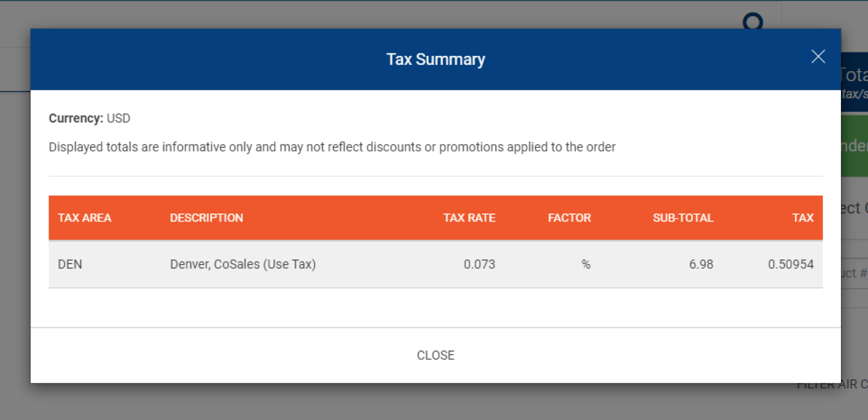
Task: Sort the table by the DESCRIPTION column
Action: pos(206,217)
